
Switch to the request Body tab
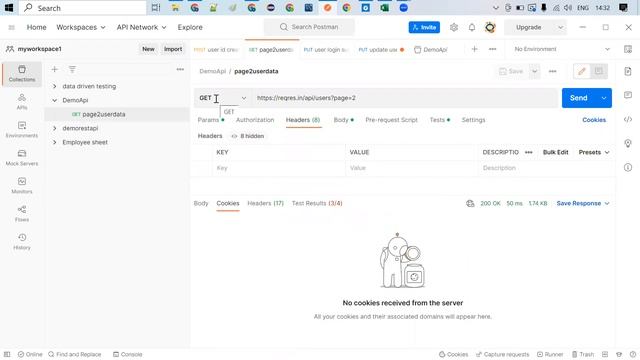pos(343,120)
